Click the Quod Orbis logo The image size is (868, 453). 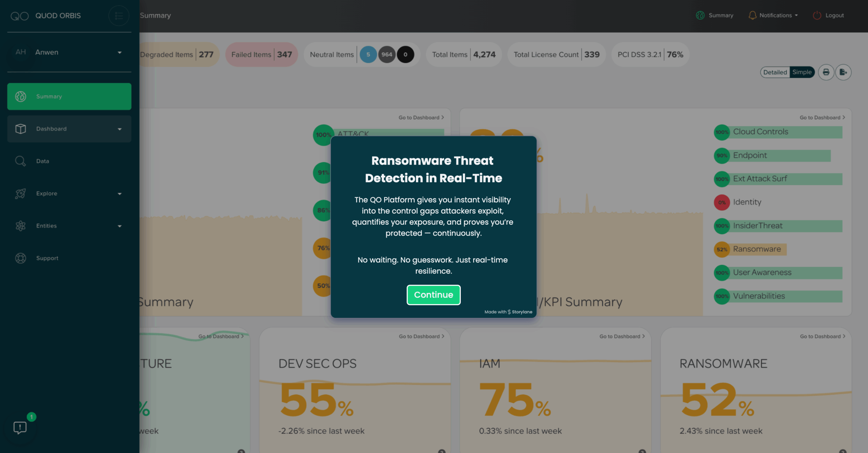point(20,16)
